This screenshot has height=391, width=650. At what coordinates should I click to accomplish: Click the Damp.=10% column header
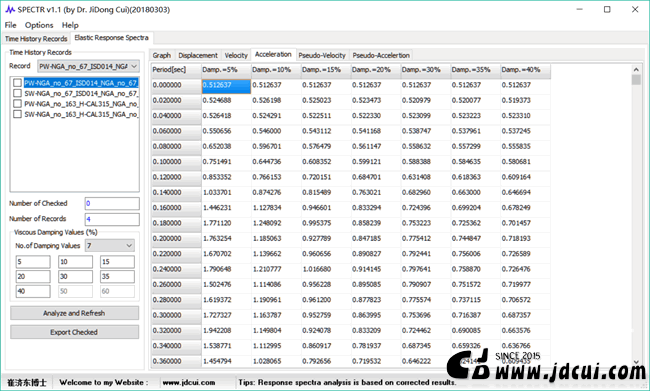[x=276, y=70]
